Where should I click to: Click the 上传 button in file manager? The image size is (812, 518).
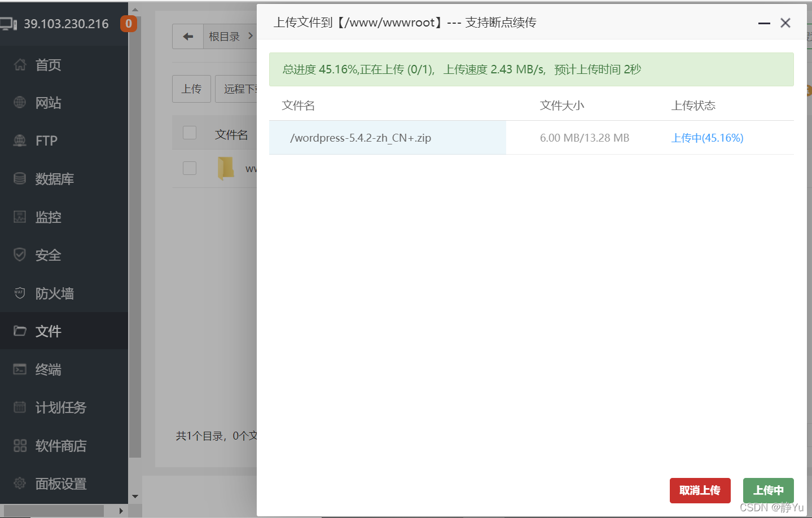point(191,89)
